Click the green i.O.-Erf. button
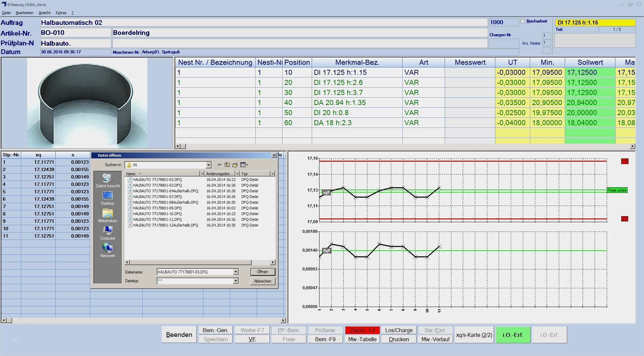 pyautogui.click(x=513, y=335)
